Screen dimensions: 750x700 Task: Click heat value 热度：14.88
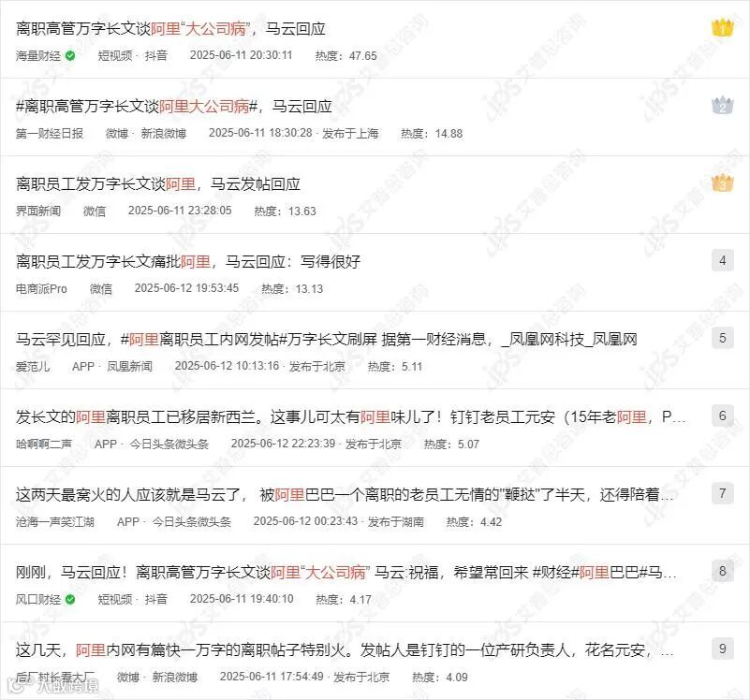pos(432,134)
